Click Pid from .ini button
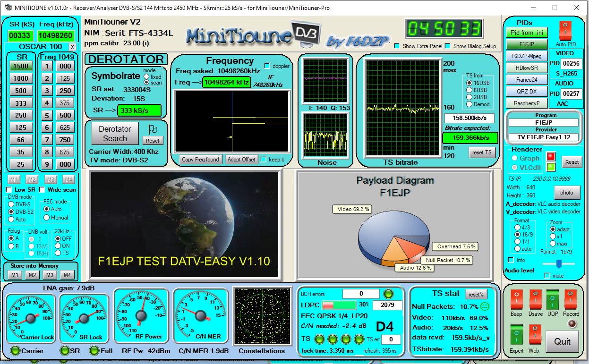Viewport: 589px width, 364px height. click(x=527, y=33)
